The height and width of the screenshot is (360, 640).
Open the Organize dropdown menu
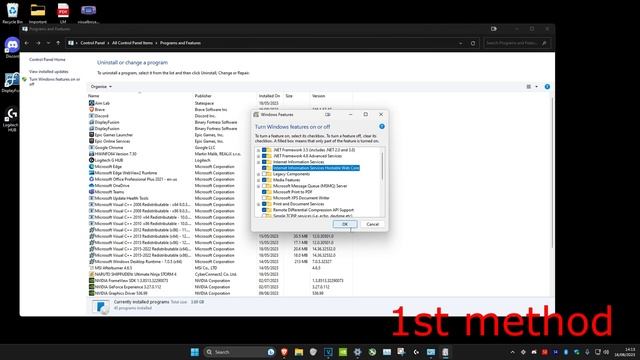tap(101, 87)
